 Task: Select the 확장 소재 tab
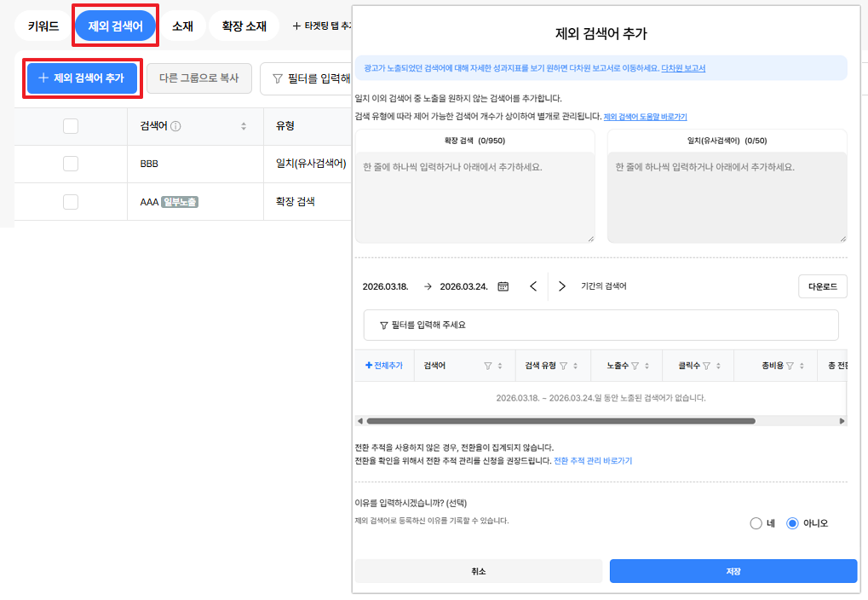pos(244,26)
